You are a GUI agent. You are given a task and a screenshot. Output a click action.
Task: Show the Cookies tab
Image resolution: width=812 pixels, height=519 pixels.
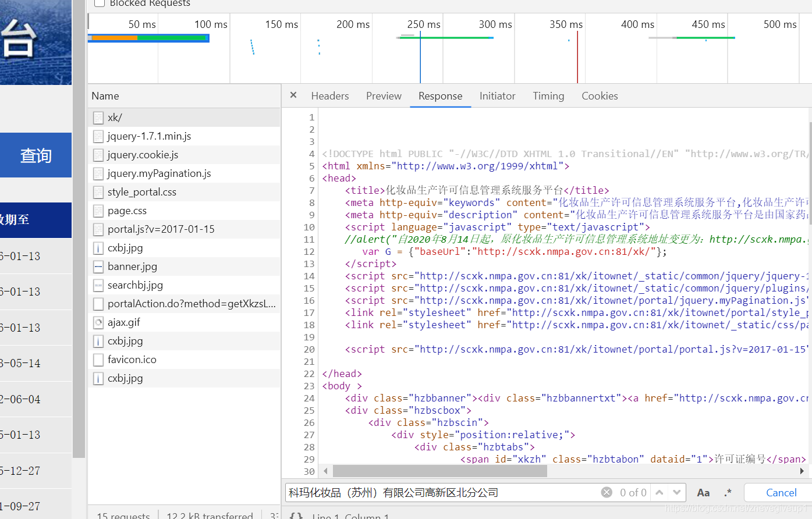pyautogui.click(x=600, y=96)
